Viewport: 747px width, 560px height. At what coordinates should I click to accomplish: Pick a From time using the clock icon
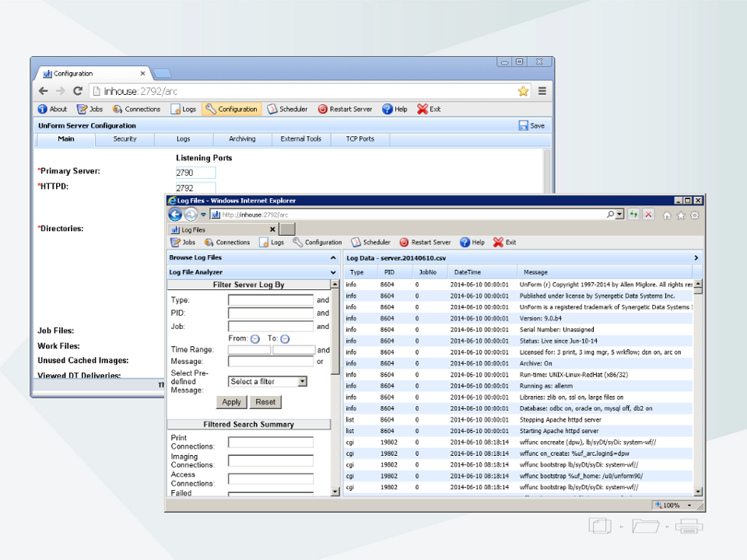click(x=254, y=338)
